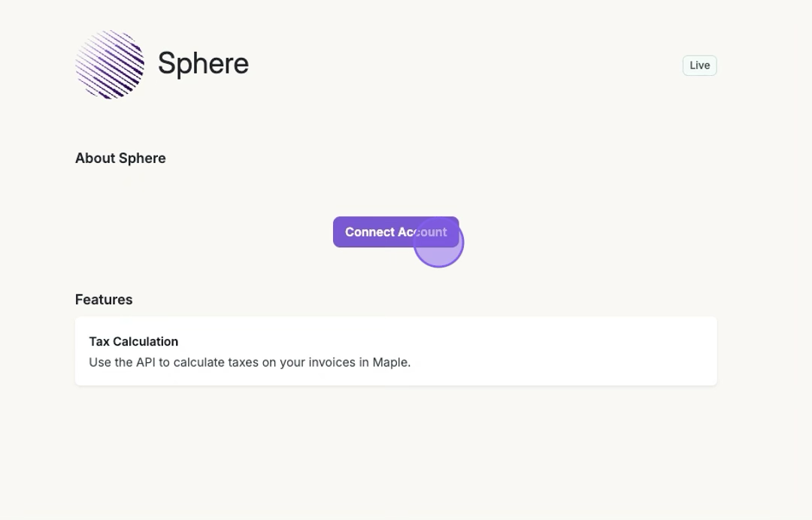
Task: Click the striped purple Sphere logo
Action: pyautogui.click(x=110, y=65)
